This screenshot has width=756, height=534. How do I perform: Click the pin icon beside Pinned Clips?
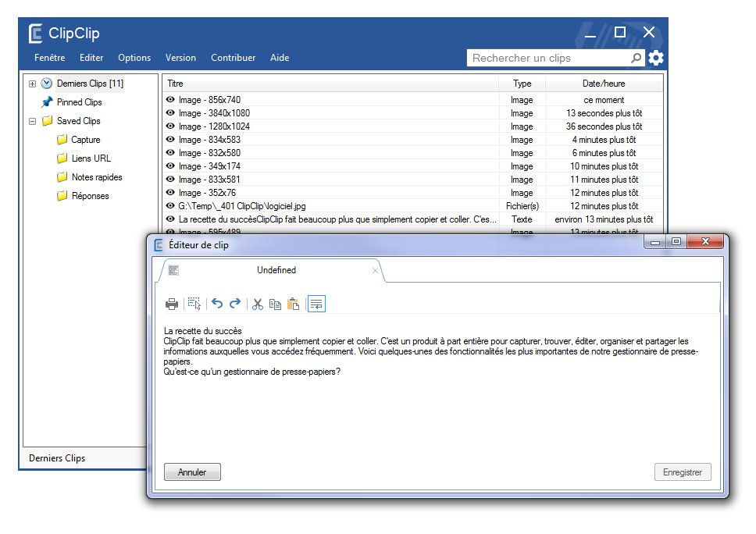pyautogui.click(x=47, y=102)
